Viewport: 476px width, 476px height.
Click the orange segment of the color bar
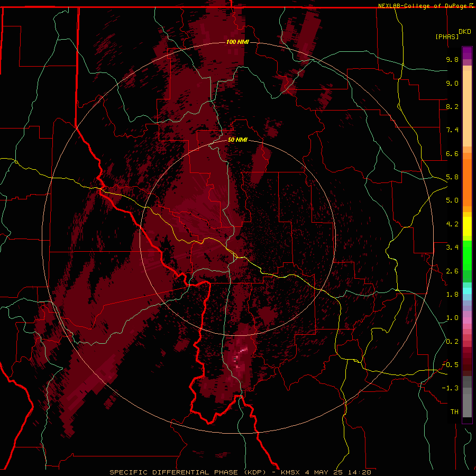click(x=467, y=182)
